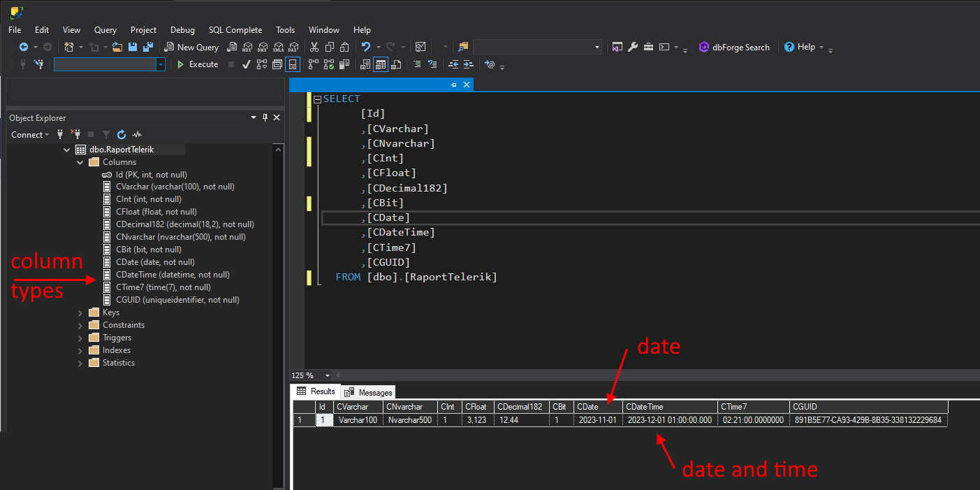Open the 125 % zoom level dropdown
Image resolution: width=980 pixels, height=490 pixels.
(x=328, y=375)
